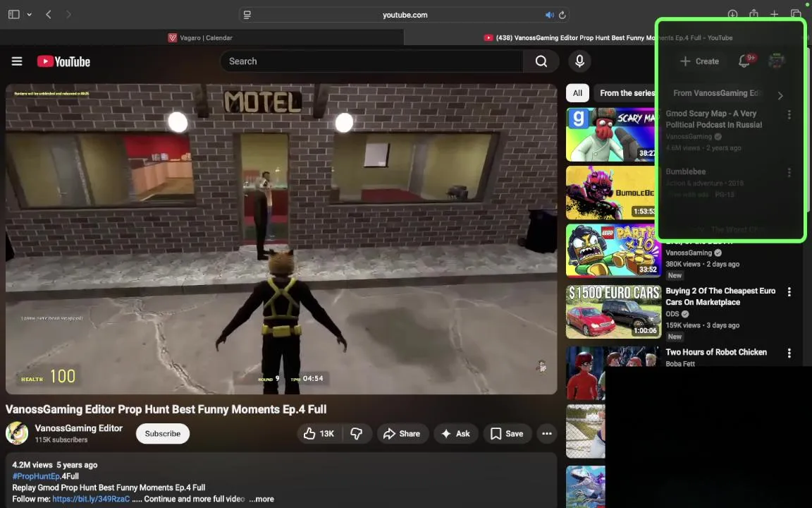Select the From the series chip
Image resolution: width=812 pixels, height=508 pixels.
[627, 93]
